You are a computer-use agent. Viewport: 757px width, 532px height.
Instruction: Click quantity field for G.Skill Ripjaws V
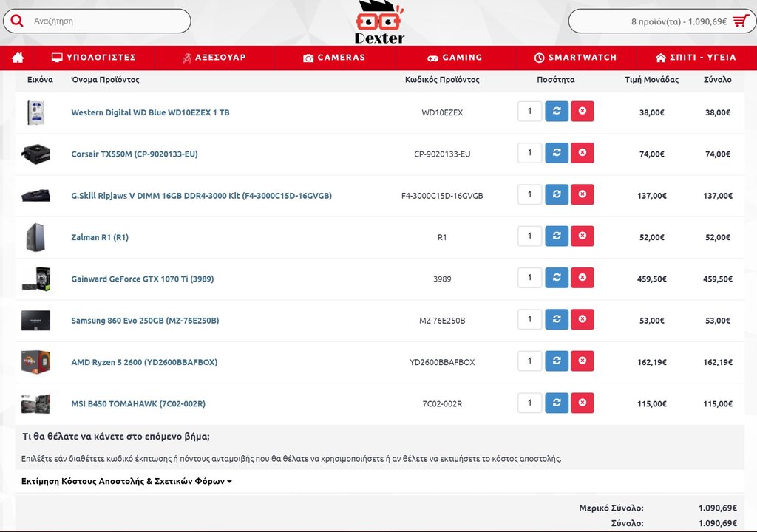(x=529, y=194)
